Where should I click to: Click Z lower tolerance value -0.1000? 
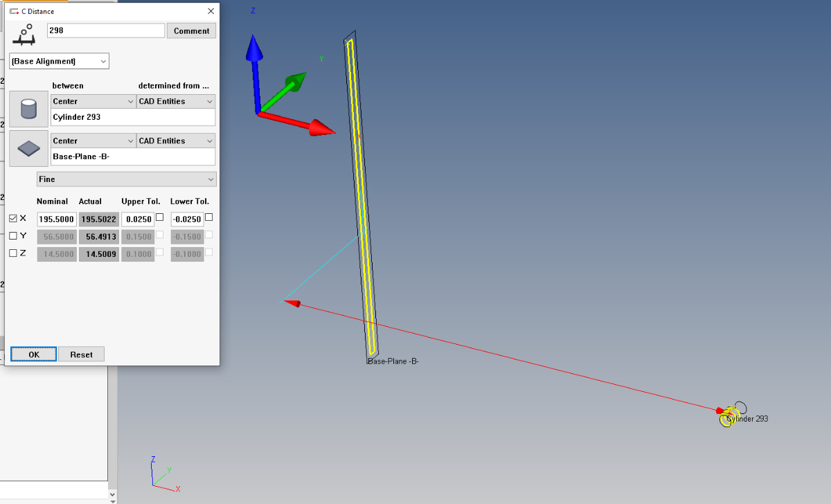click(187, 254)
